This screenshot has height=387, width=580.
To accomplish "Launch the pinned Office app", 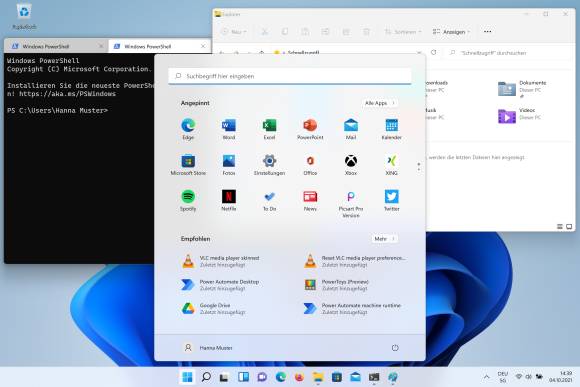I will point(310,165).
